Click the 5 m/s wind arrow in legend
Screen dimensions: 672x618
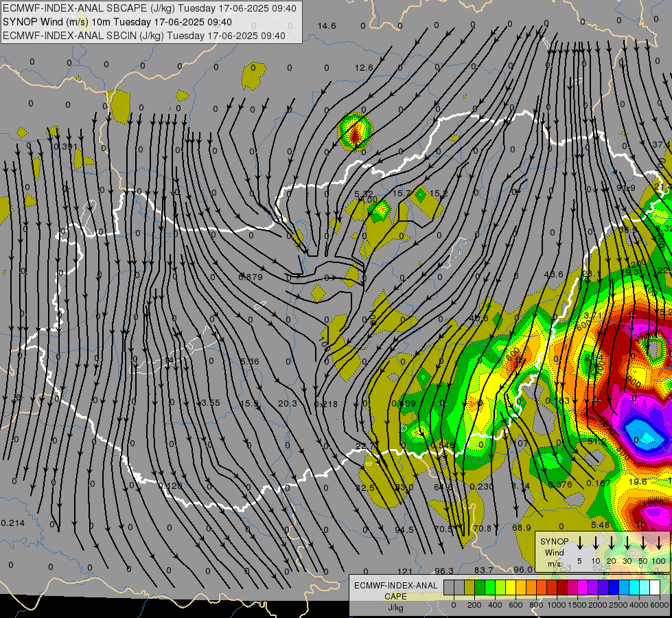(580, 543)
